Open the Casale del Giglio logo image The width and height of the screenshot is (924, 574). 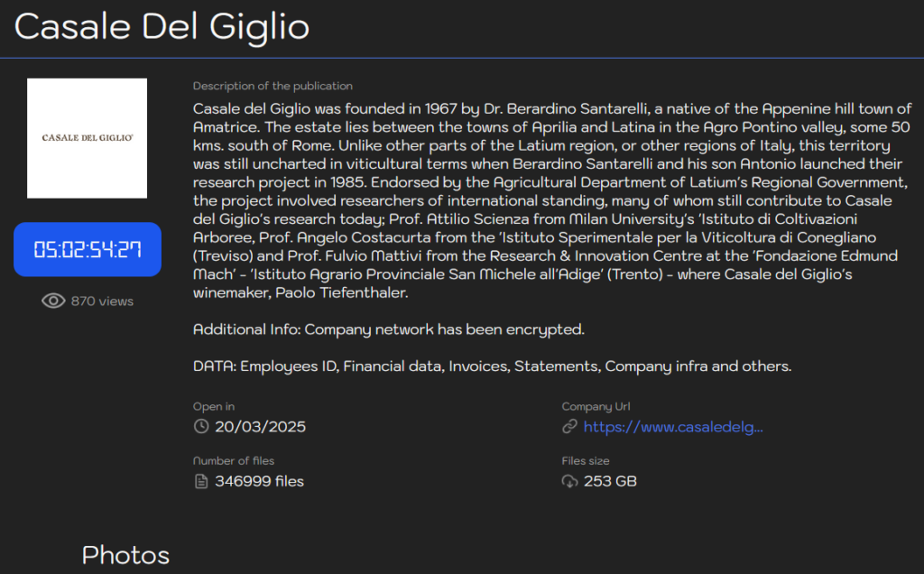[87, 138]
